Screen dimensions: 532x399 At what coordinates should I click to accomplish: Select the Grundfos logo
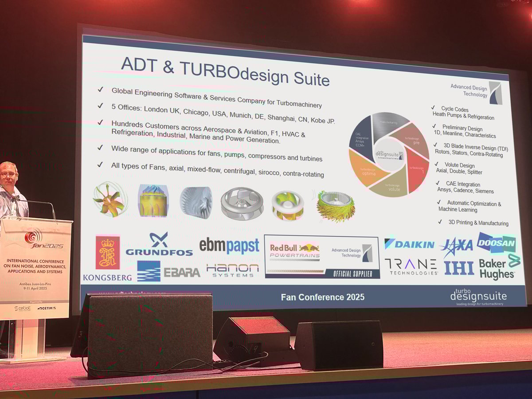(159, 244)
